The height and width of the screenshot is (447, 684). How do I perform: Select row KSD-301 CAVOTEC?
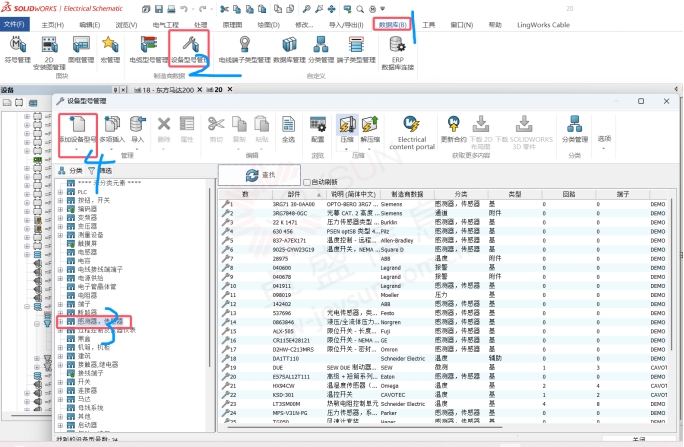(443, 395)
